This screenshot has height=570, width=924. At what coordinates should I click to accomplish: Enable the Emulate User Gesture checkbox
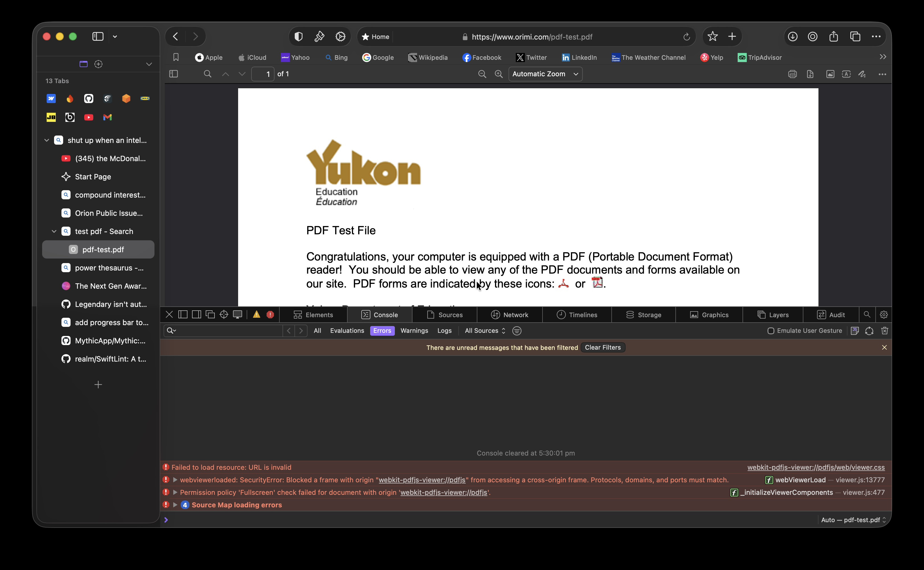771,331
